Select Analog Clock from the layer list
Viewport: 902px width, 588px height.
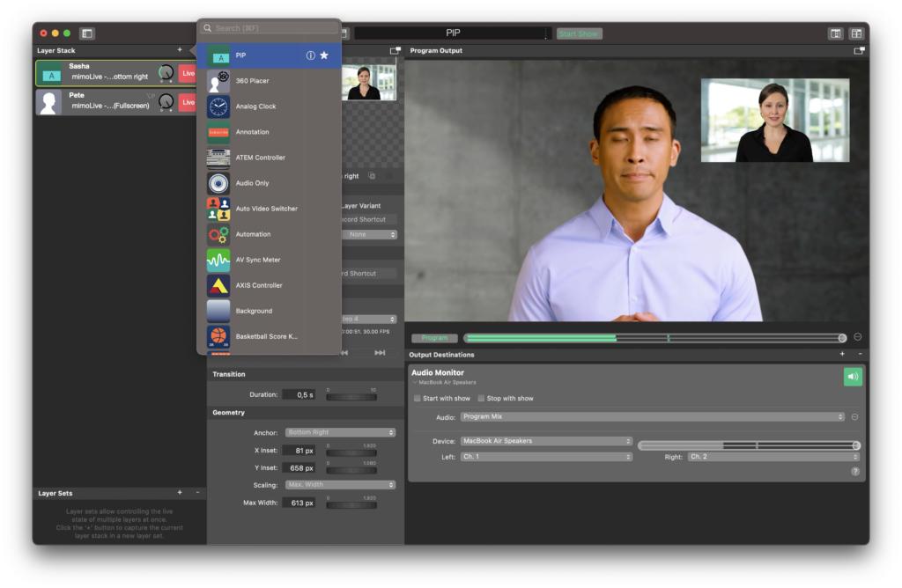click(x=255, y=107)
